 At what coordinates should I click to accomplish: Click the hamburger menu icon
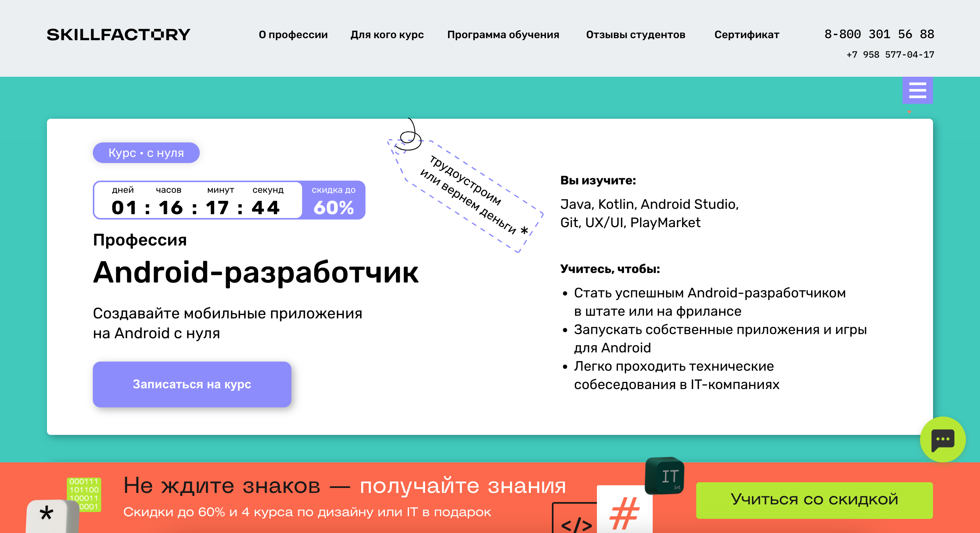point(918,90)
